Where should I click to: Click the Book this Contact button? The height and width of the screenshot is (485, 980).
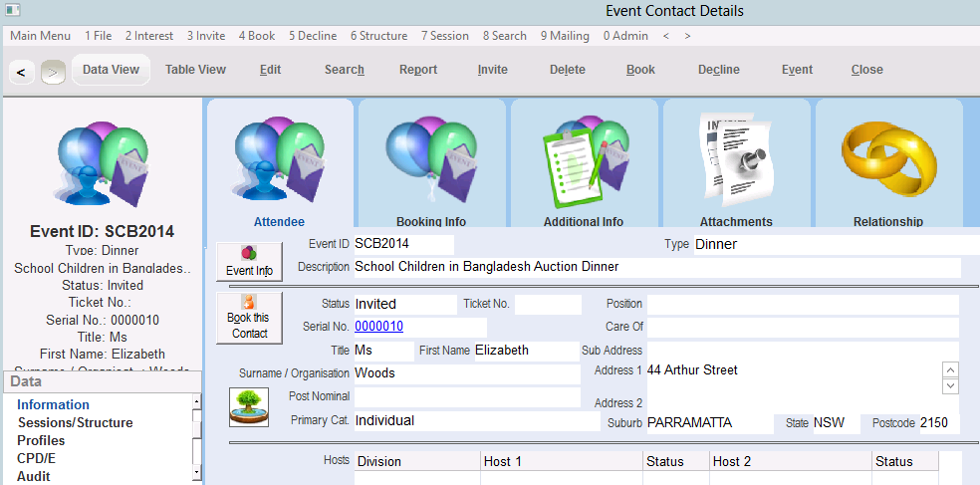coord(249,318)
